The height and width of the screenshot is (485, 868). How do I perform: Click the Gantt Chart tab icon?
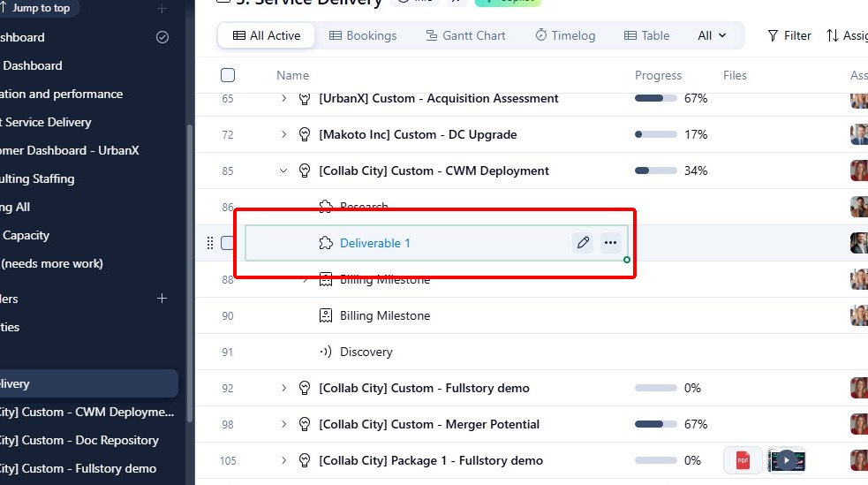click(431, 35)
